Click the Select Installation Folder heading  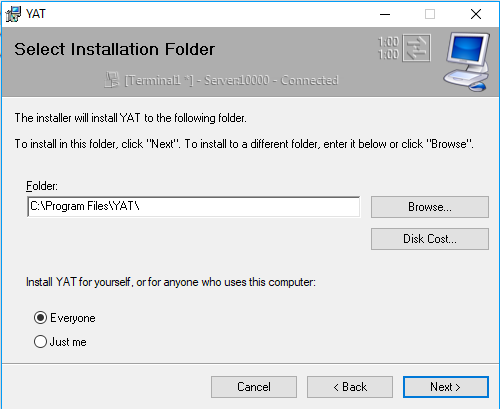click(114, 49)
